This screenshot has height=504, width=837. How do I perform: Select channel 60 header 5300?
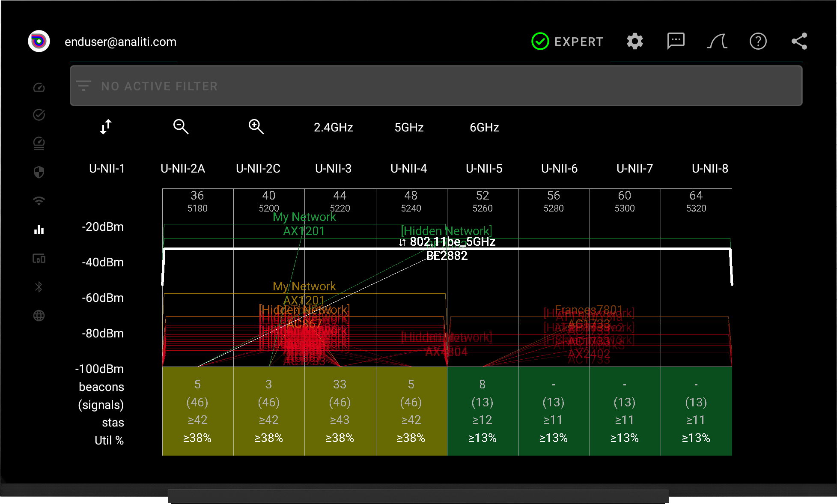pyautogui.click(x=625, y=201)
